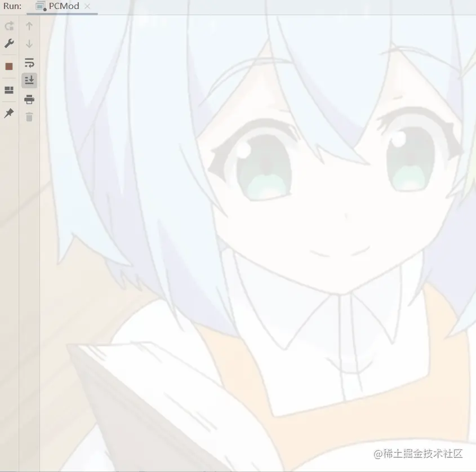Screen dimensions: 476x472
Task: Click the Restore Layout icon
Action: click(x=9, y=90)
